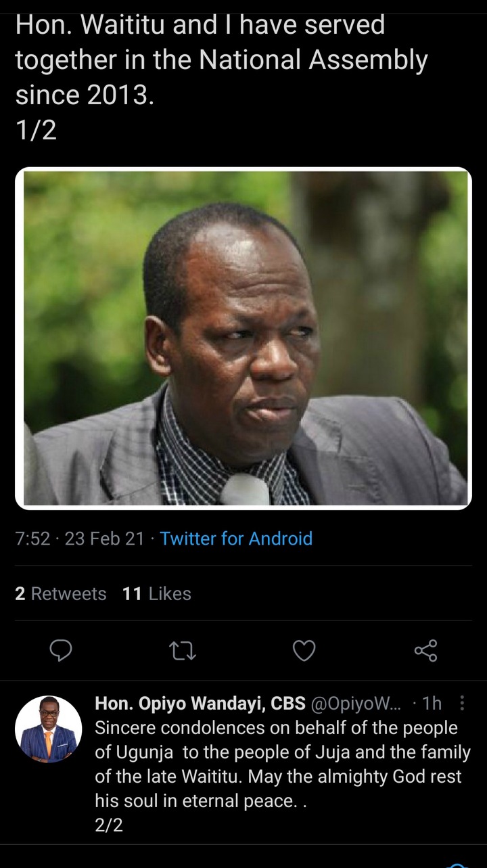Tap the reply speech bubble icon

coord(62,650)
